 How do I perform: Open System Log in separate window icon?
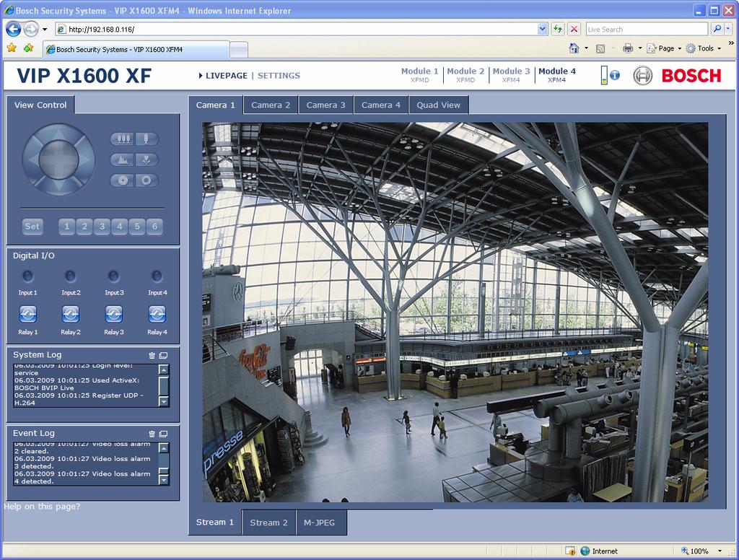point(163,356)
